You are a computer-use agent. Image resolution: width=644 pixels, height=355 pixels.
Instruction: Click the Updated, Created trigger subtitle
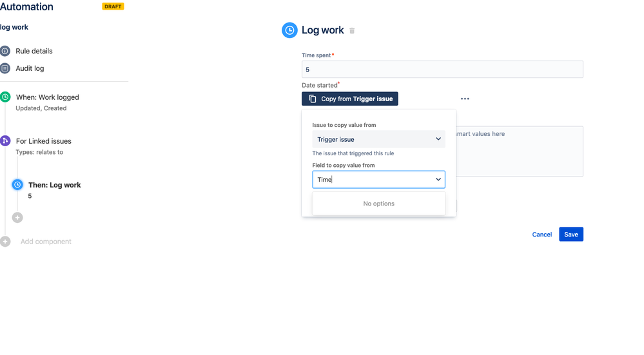[41, 108]
